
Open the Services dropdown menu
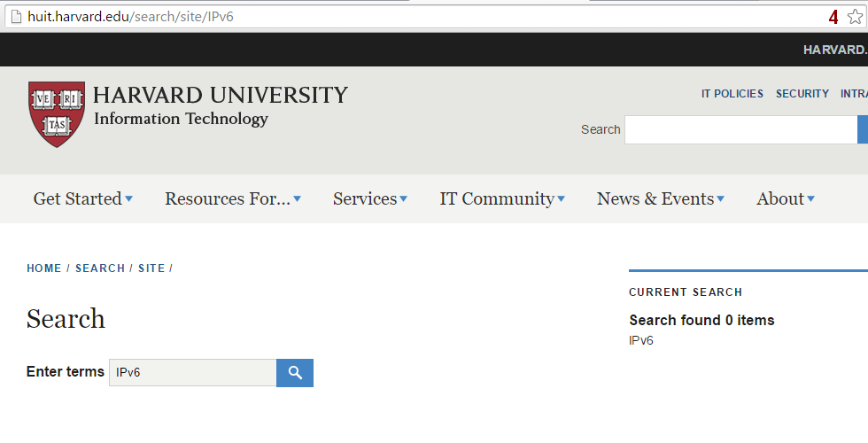(x=370, y=198)
